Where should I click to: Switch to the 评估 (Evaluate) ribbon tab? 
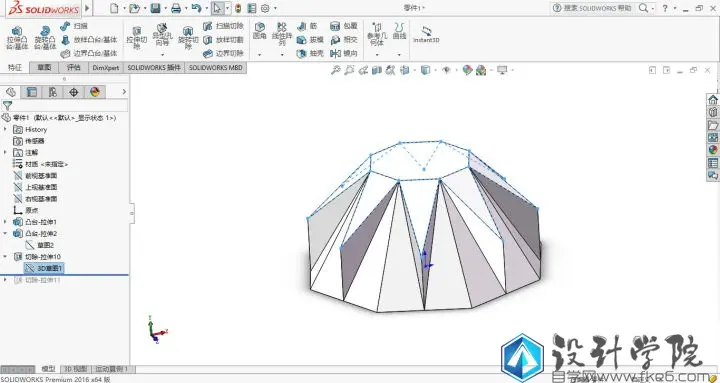(73, 68)
